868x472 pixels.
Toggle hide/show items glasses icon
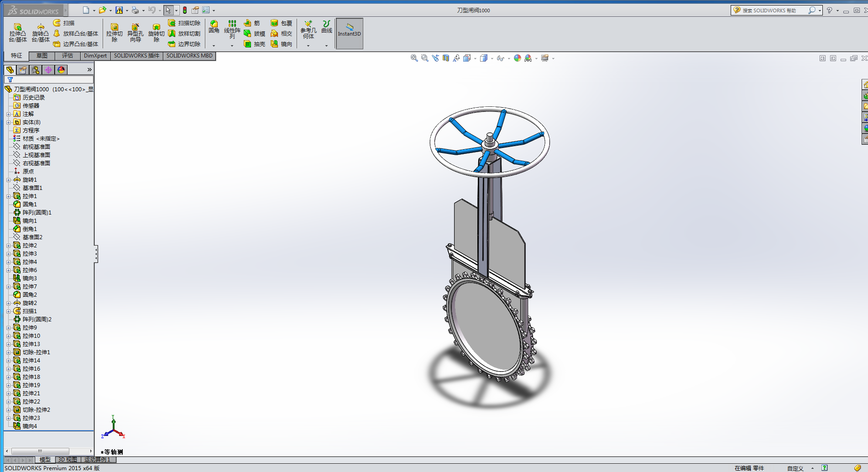[500, 58]
